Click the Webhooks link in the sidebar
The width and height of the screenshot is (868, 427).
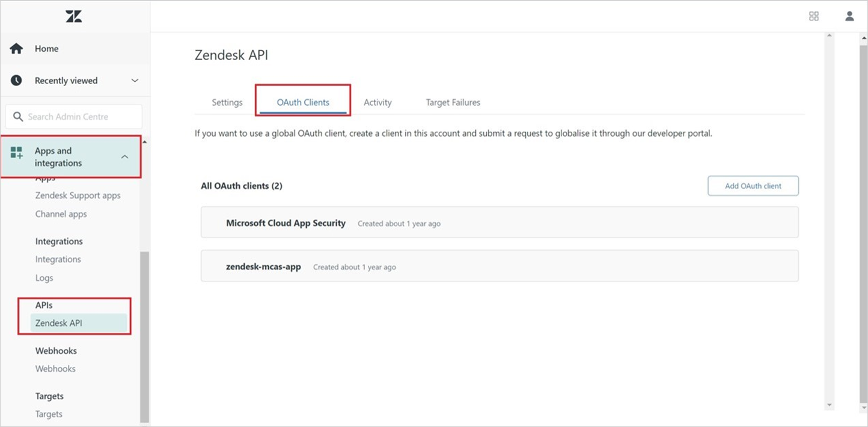[x=55, y=369]
